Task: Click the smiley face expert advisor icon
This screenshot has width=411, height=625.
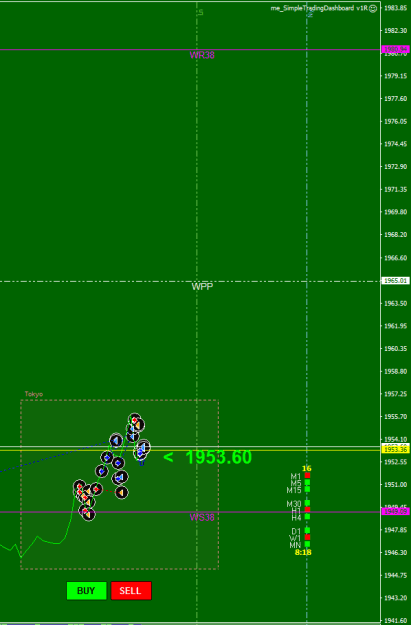Action: click(x=373, y=8)
